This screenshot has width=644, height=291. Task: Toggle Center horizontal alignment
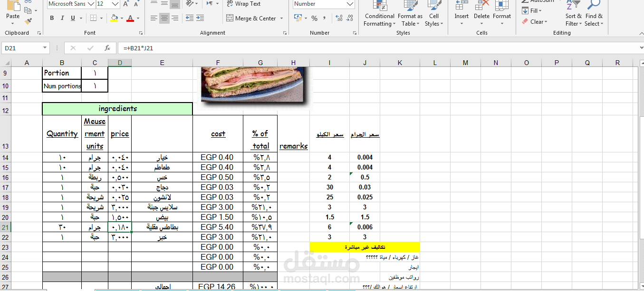pos(164,18)
